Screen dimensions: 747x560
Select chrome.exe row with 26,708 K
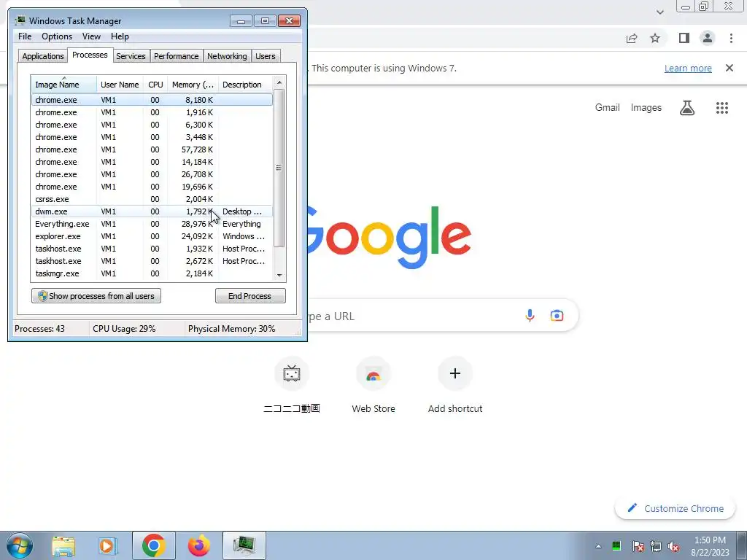pyautogui.click(x=152, y=174)
